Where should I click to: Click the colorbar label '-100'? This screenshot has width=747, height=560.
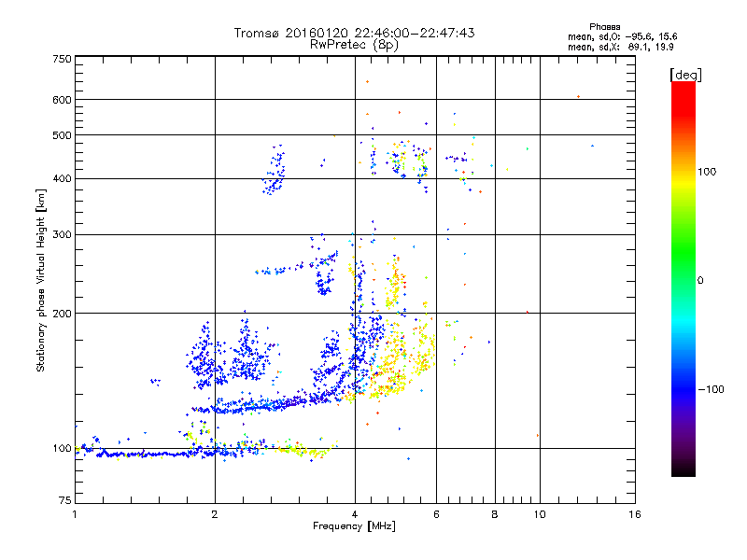(711, 389)
